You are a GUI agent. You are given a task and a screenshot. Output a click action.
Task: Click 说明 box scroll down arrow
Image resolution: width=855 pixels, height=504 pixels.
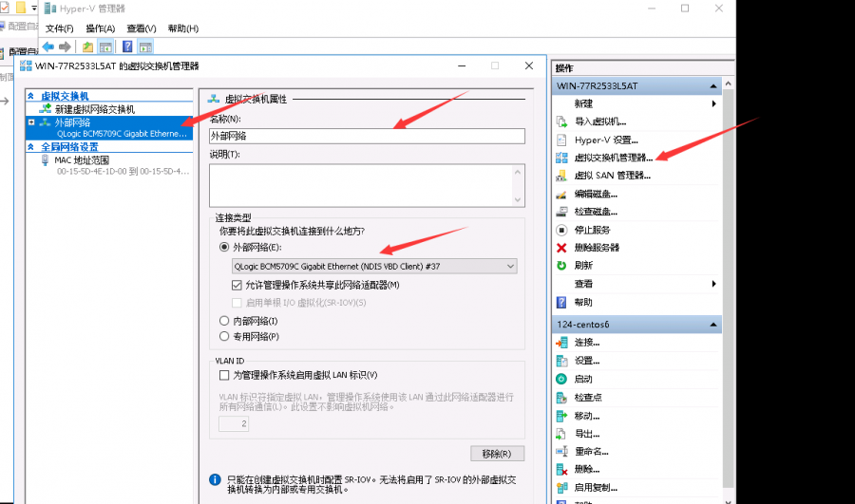click(518, 200)
